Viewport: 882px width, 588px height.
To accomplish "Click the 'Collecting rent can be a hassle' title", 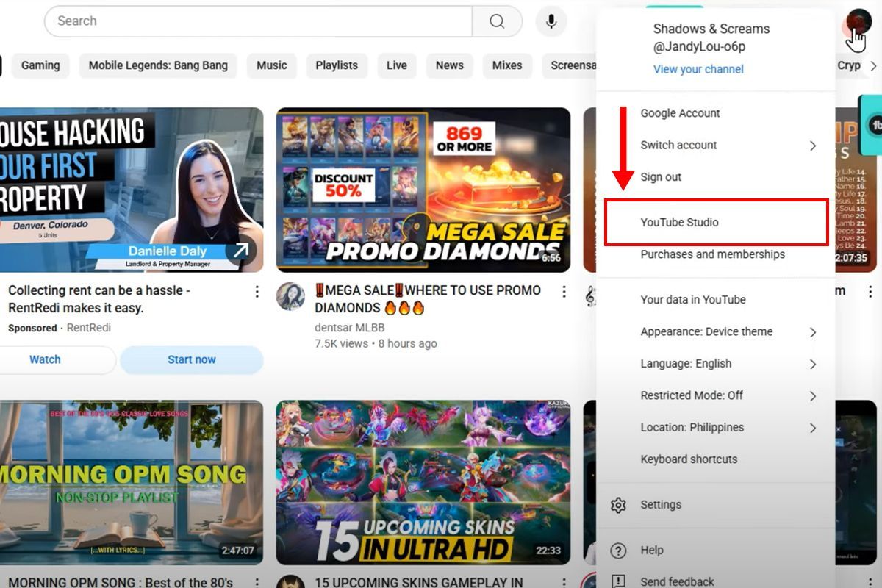I will [99, 299].
